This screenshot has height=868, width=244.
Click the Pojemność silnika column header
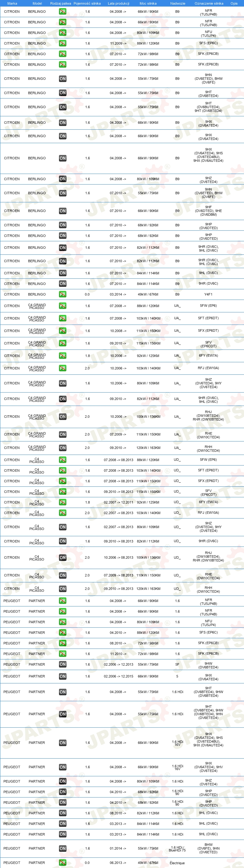click(87, 3)
